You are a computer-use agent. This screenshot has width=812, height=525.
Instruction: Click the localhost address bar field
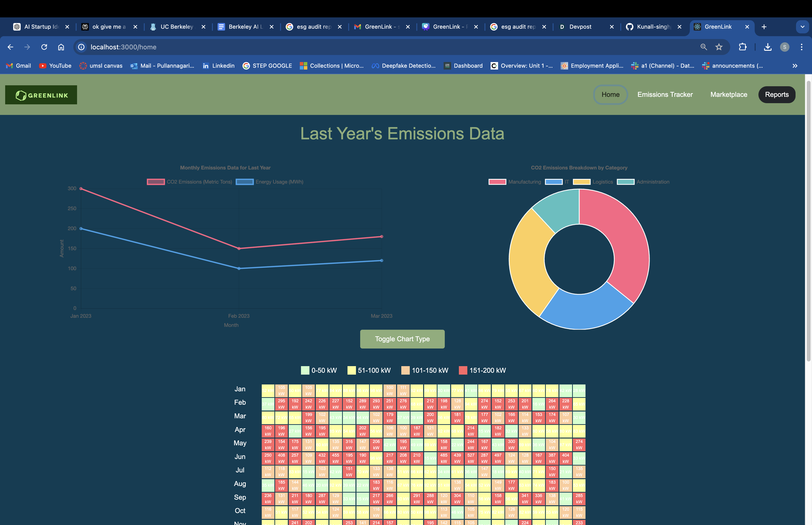point(375,47)
